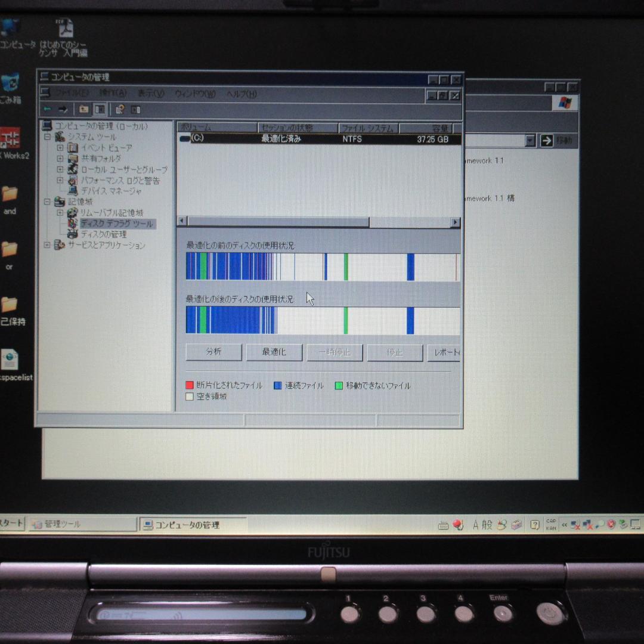Open the 操作(A) menu
The width and height of the screenshot is (644, 644).
tap(113, 94)
